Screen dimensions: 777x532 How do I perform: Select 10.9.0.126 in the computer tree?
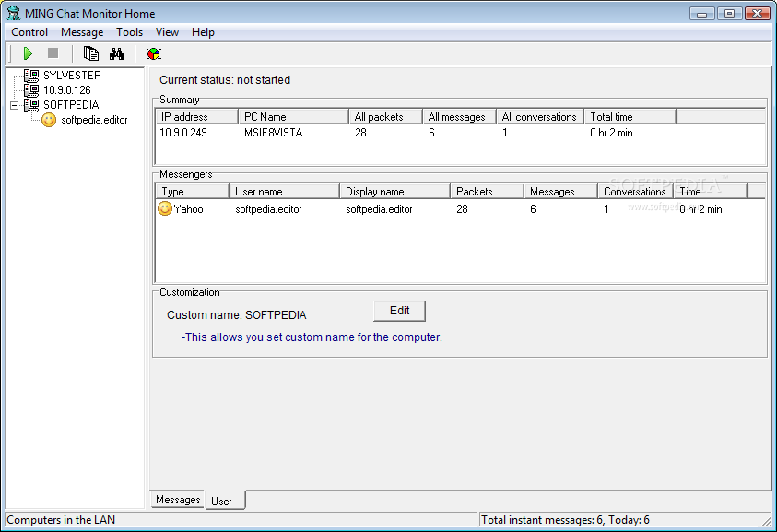click(67, 90)
